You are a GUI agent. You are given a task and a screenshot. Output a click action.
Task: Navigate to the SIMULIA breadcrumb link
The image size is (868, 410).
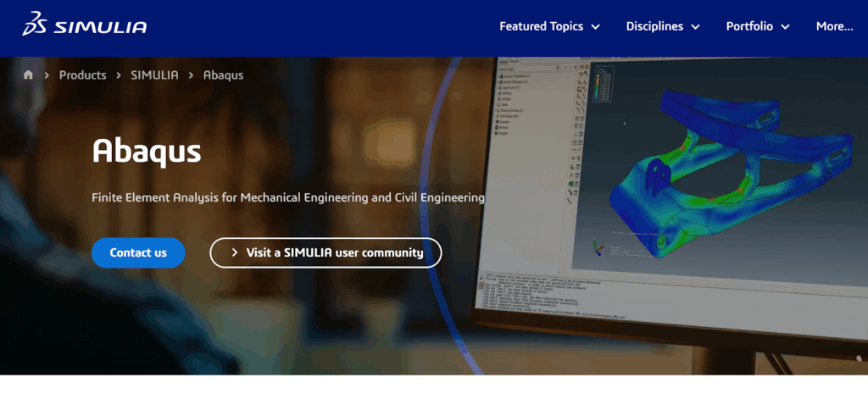click(154, 75)
